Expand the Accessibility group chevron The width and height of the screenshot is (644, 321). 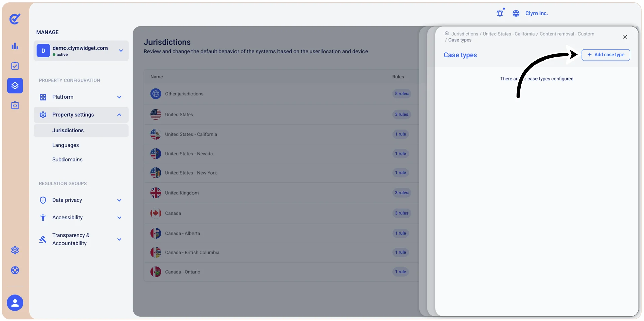click(119, 218)
